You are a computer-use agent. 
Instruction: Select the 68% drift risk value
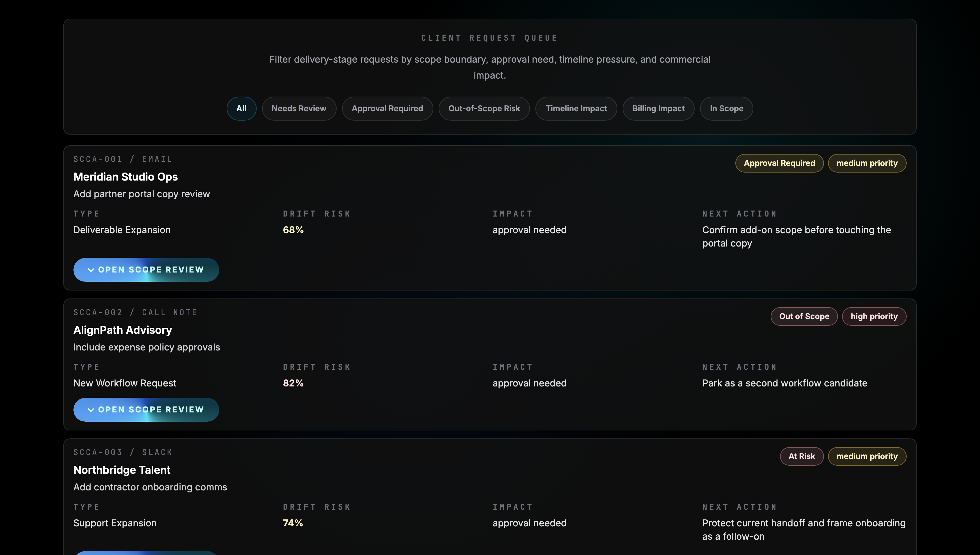coord(293,230)
